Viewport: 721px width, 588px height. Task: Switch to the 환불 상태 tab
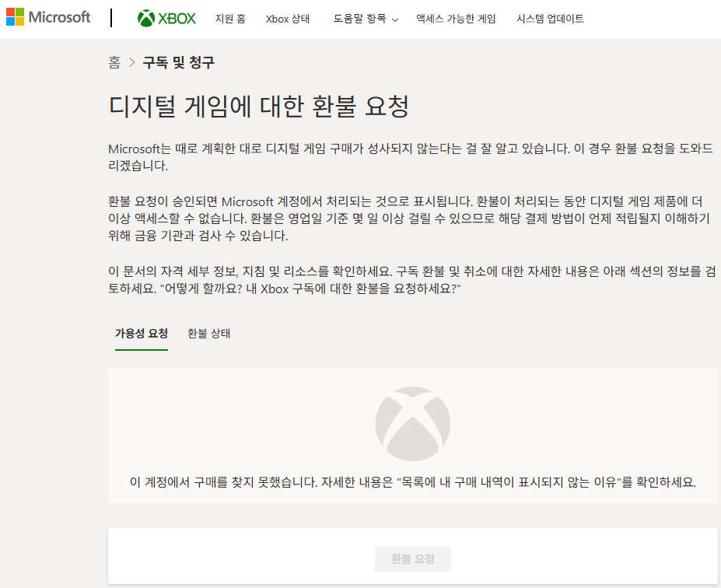click(208, 334)
